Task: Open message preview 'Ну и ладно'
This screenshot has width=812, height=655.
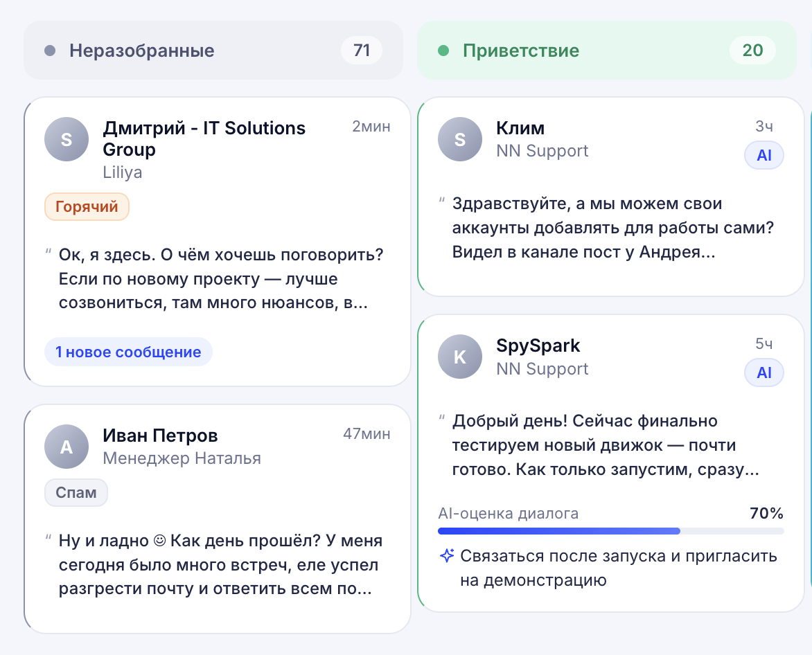Action: (220, 564)
